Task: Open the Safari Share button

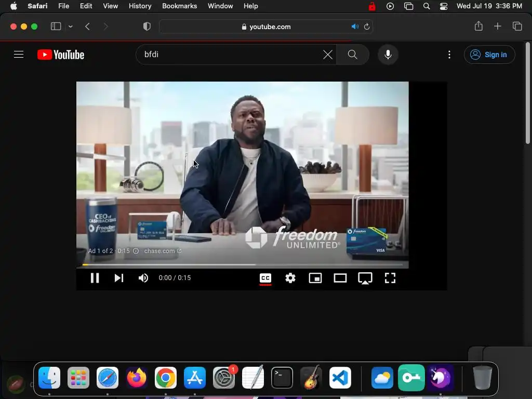Action: pyautogui.click(x=478, y=26)
